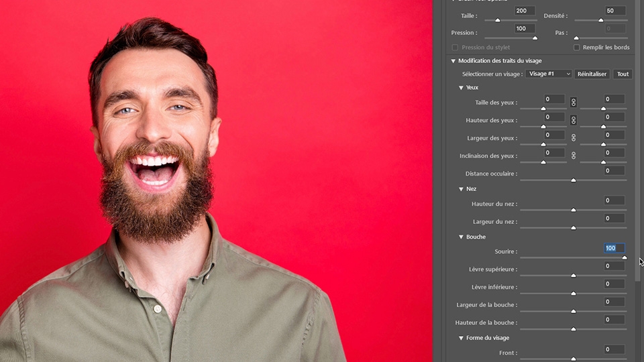644x362 pixels.
Task: Click the Largeur du nez value field
Action: [x=614, y=218]
